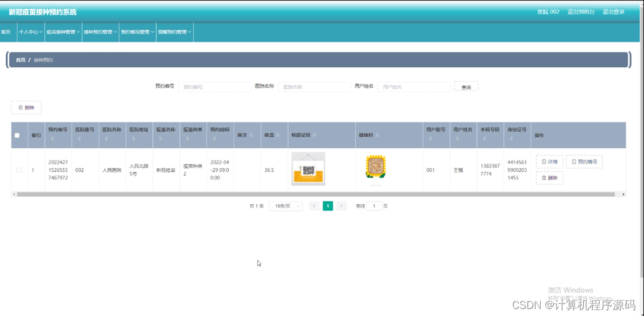644x316 pixels.
Task: Go to previous page arrow in pagination
Action: pos(314,206)
